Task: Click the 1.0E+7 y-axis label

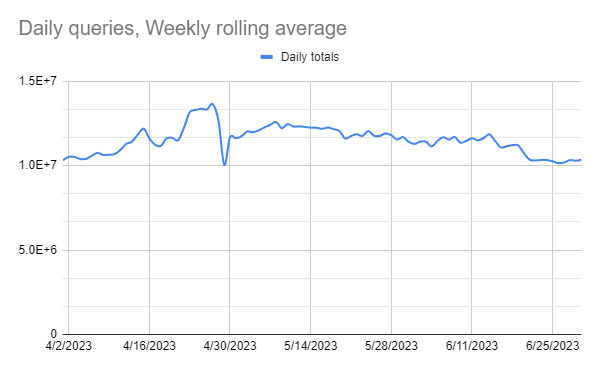Action: point(38,165)
